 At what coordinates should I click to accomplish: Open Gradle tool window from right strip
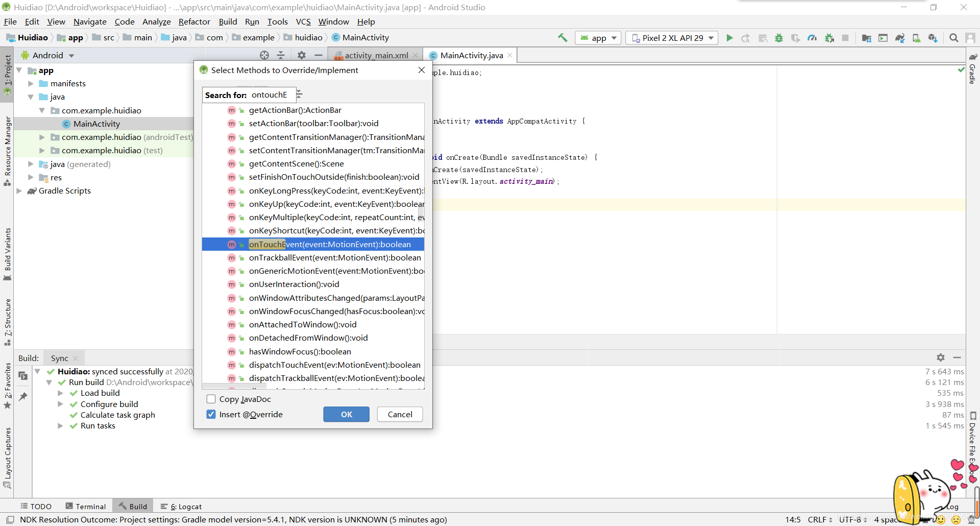click(x=973, y=69)
